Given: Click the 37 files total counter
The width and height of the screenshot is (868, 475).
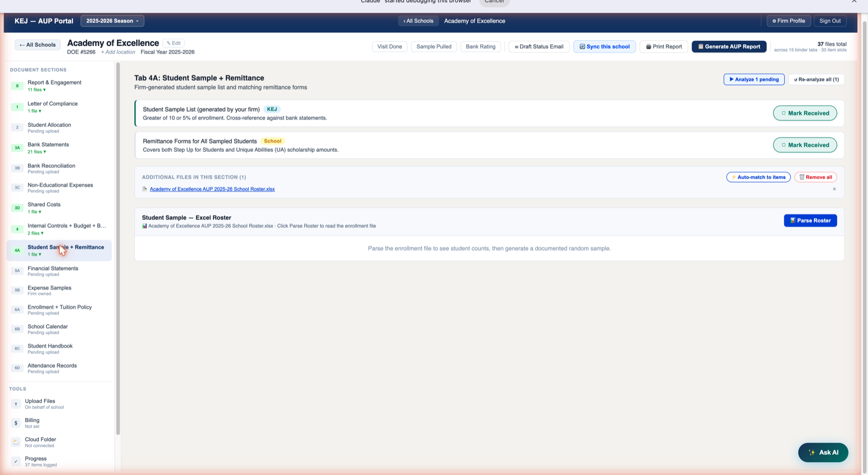Looking at the screenshot, I should (x=831, y=44).
